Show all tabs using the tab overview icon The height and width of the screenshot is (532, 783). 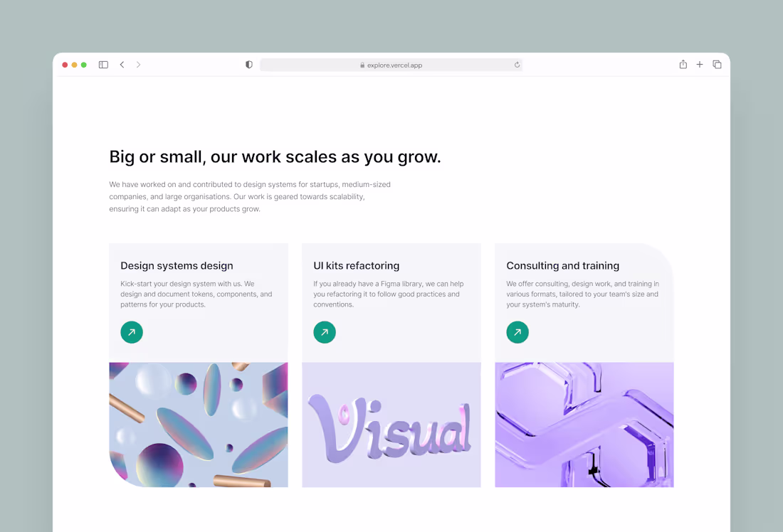[717, 64]
